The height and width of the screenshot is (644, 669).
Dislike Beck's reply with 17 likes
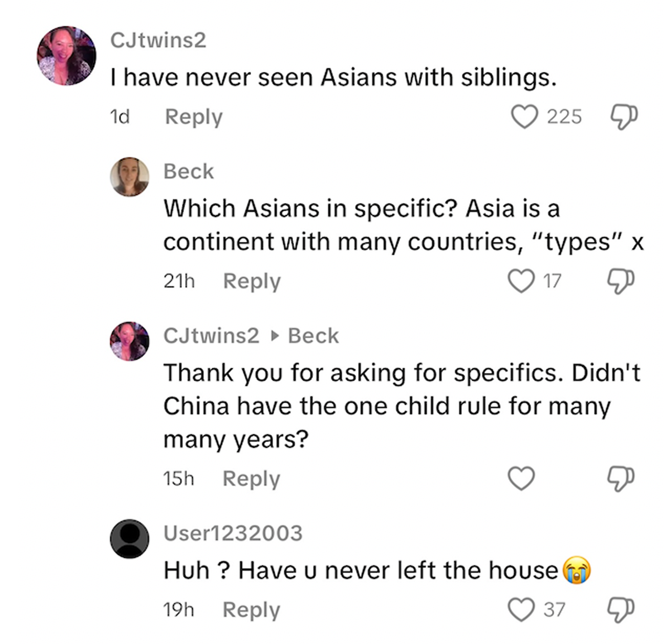[621, 281]
